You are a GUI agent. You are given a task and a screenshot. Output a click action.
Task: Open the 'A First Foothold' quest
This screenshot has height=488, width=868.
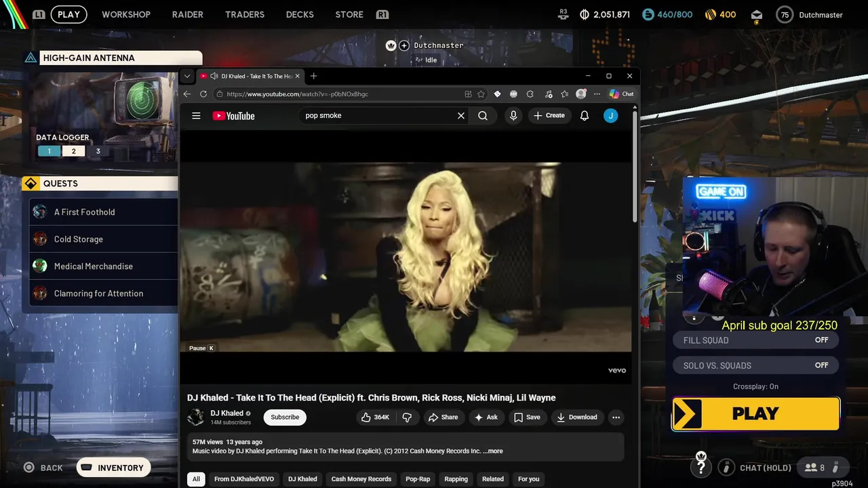pos(104,212)
